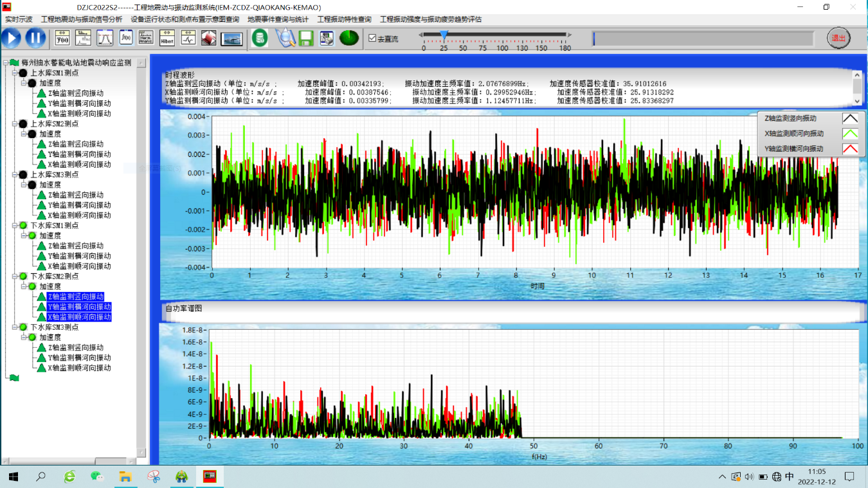868x488 pixels.
Task: Open the Hilbert transform tool
Action: (x=167, y=38)
